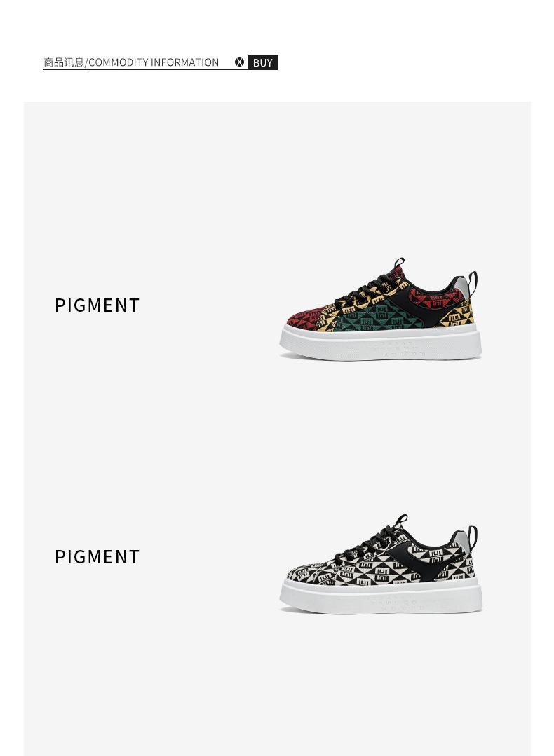
Task: Click the white sole of multicolor sneaker
Action: click(x=381, y=343)
